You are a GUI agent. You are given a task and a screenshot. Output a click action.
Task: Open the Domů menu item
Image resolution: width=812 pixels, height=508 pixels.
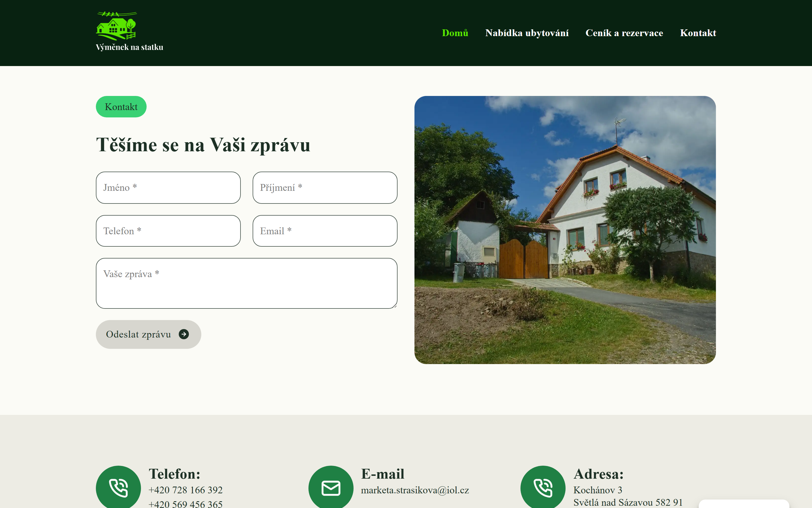[455, 33]
